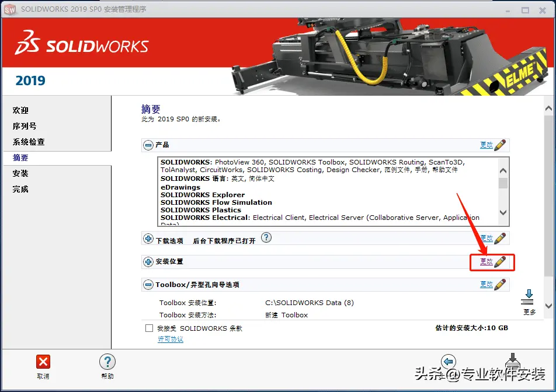Expand the 下载选项 section
Screen dimensions: 556x392
coord(148,239)
